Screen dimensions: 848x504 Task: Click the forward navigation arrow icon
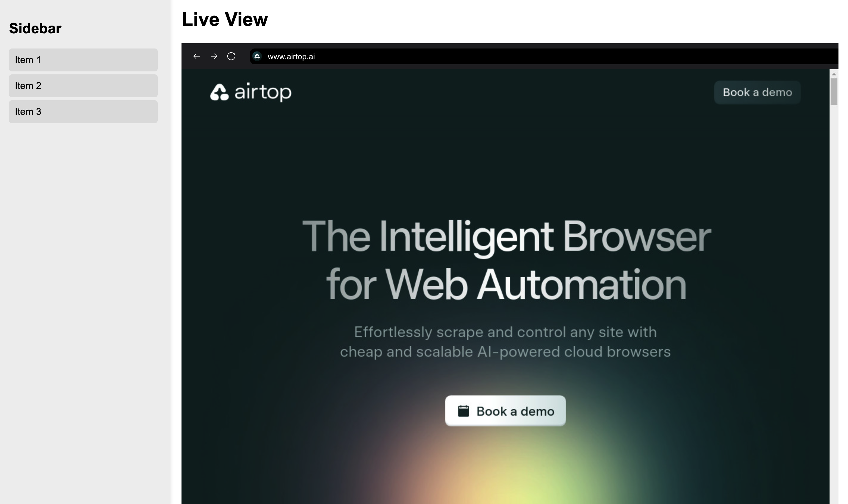pos(214,57)
